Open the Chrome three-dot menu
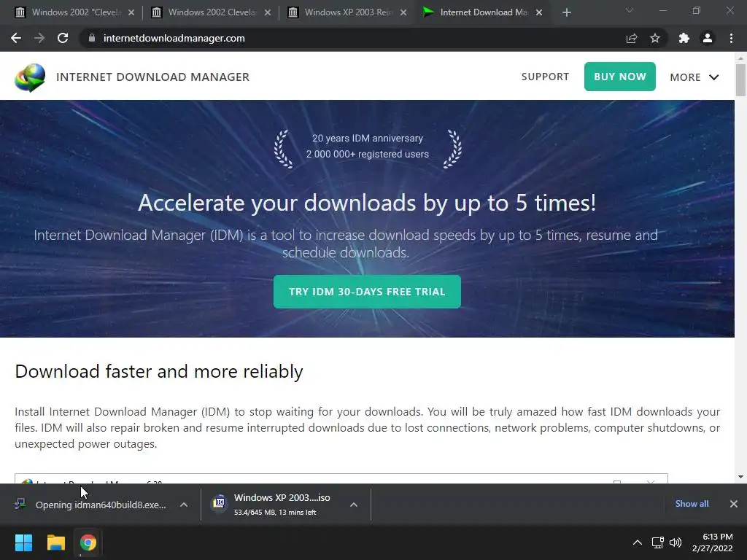Screen dimensions: 747x560 pos(731,38)
